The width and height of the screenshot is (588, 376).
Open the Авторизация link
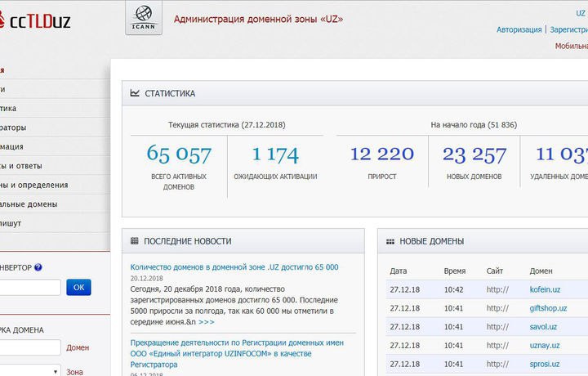pyautogui.click(x=519, y=29)
